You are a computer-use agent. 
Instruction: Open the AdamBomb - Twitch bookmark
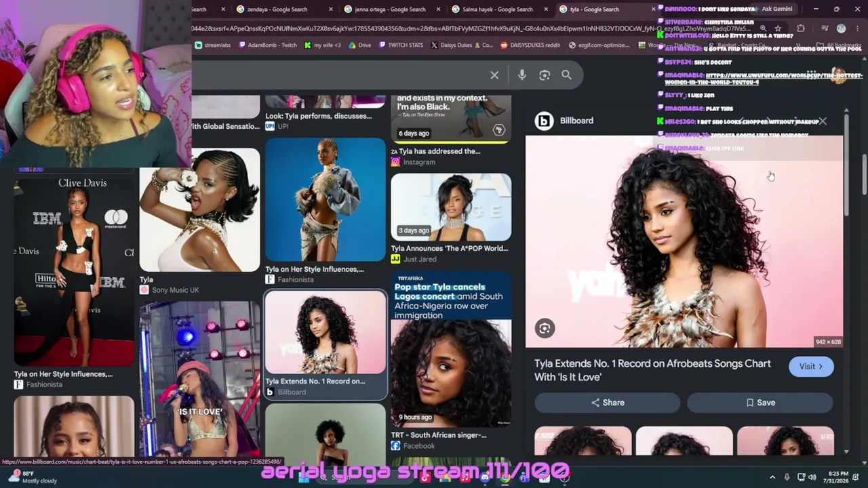click(x=267, y=45)
